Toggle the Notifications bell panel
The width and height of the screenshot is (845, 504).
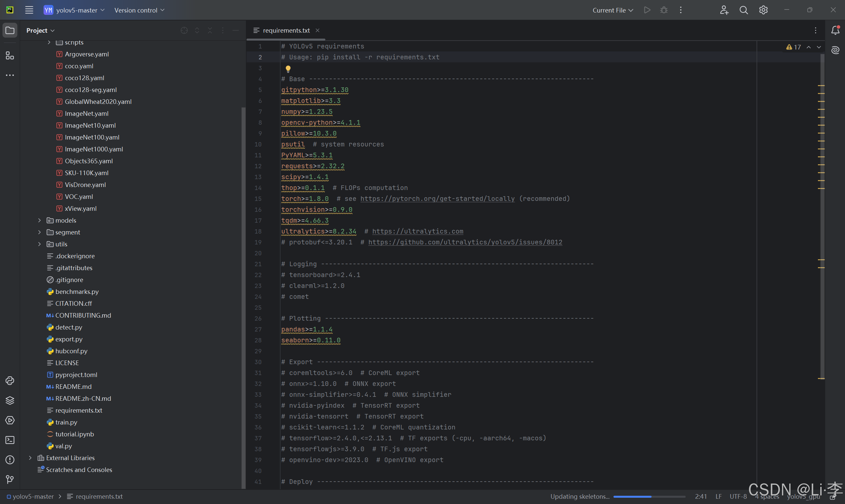[835, 30]
